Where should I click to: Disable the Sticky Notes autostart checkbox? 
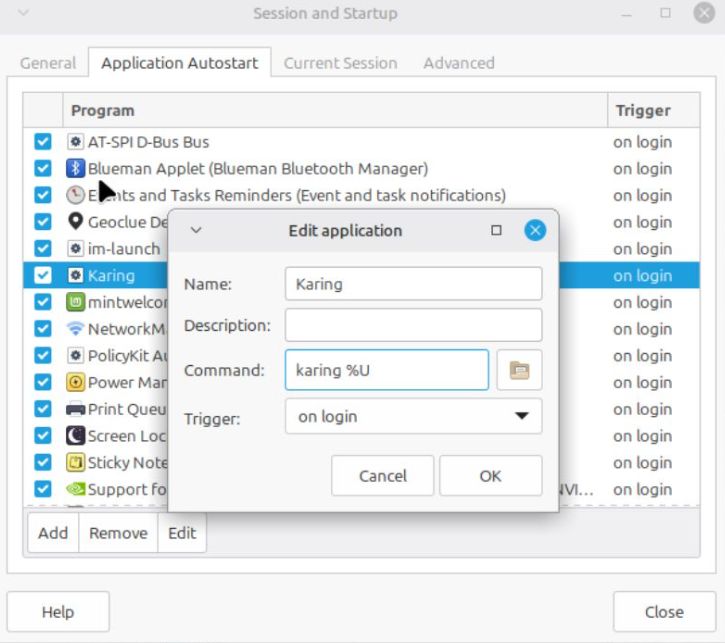[x=43, y=462]
